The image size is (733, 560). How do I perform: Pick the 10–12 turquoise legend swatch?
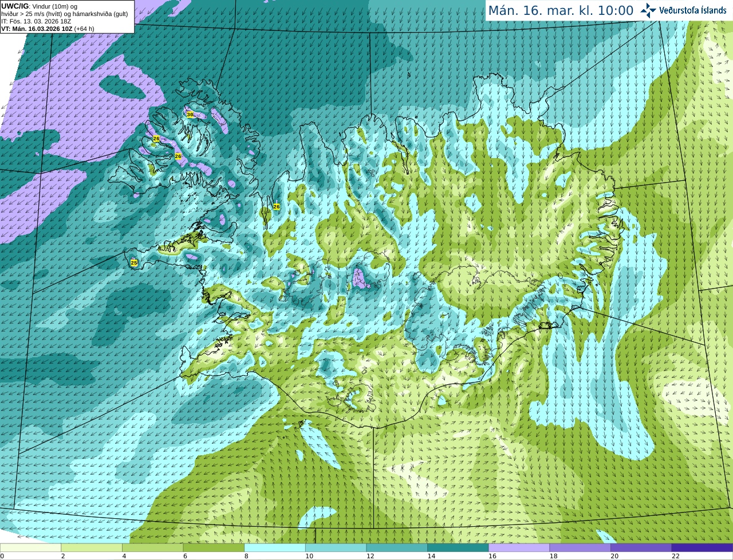336,548
